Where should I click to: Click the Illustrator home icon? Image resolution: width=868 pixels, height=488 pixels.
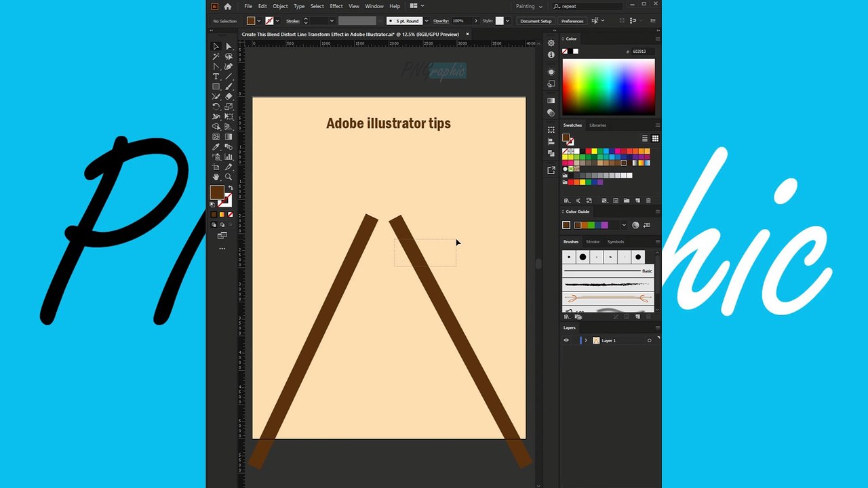point(227,6)
